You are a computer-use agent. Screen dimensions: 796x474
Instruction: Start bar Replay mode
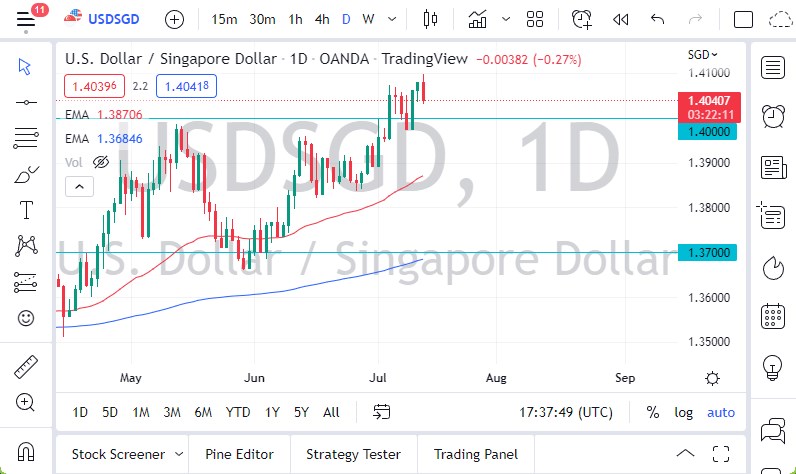pos(620,19)
